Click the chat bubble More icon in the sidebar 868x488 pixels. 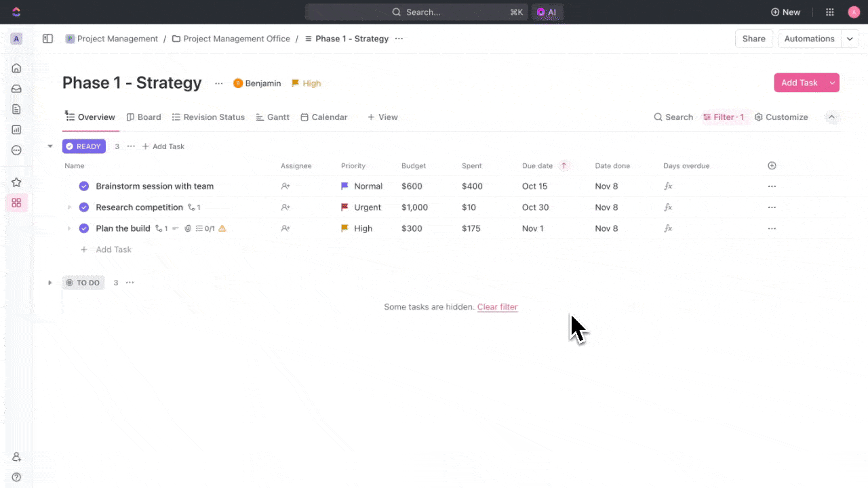click(x=16, y=150)
